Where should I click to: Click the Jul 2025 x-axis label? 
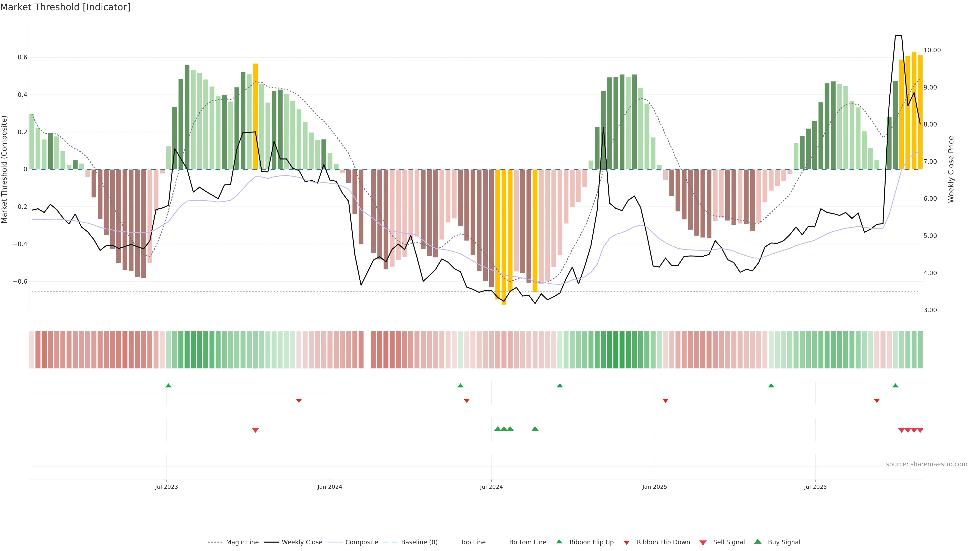pos(815,487)
